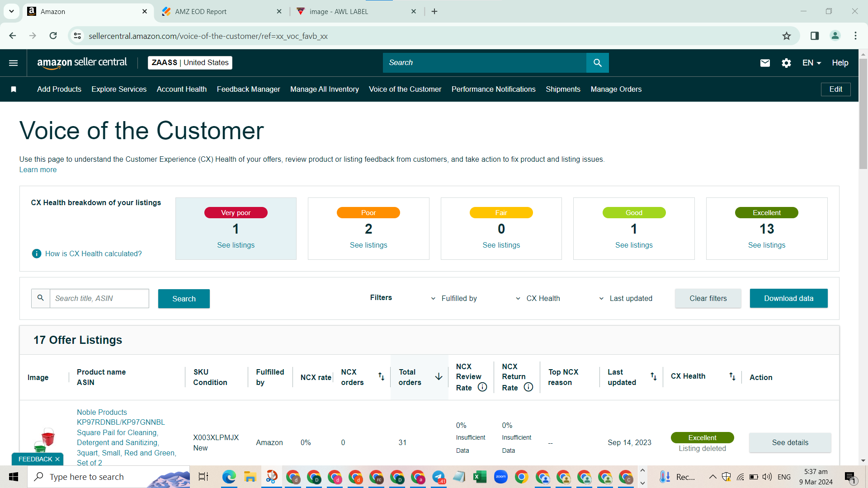Click the magnifier icon in listing search
The image size is (868, 488).
41,298
